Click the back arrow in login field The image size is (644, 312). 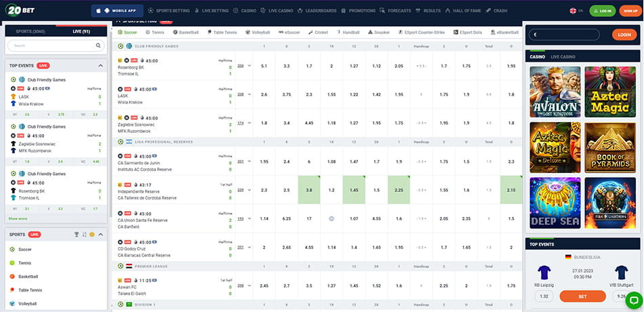coord(536,35)
